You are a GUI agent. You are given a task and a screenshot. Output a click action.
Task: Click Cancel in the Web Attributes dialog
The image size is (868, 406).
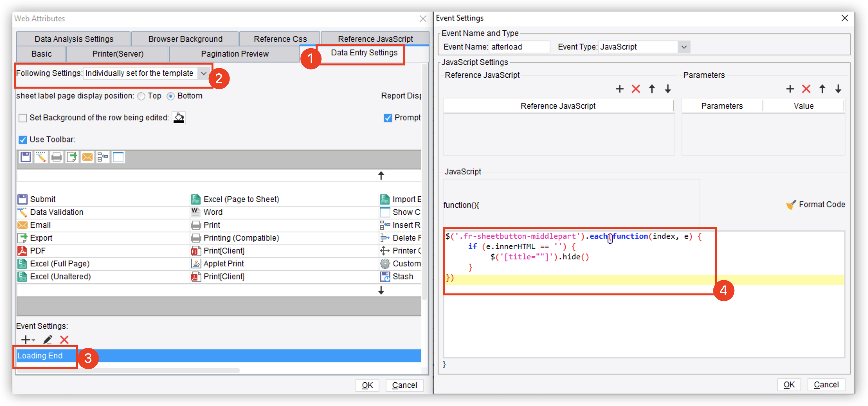pyautogui.click(x=404, y=385)
